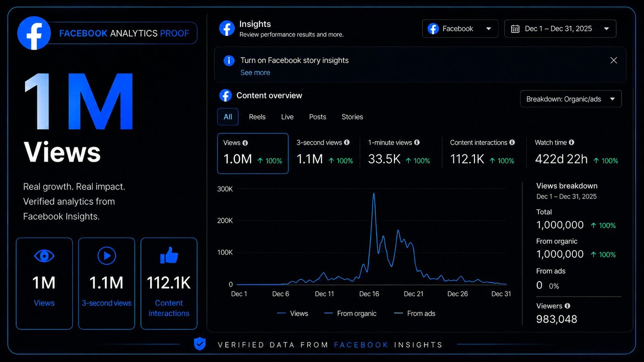Click the thumbs-up icon on Content interactions card
This screenshot has width=644, height=362.
tap(169, 255)
